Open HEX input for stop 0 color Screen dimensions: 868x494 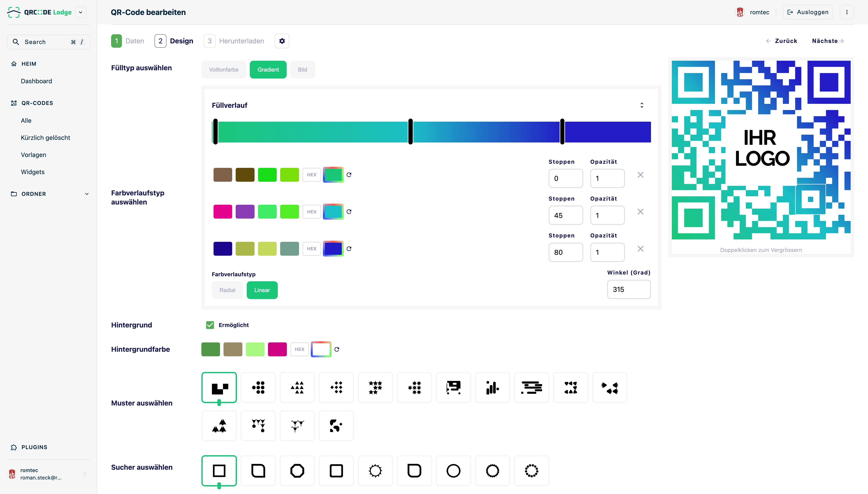[312, 175]
